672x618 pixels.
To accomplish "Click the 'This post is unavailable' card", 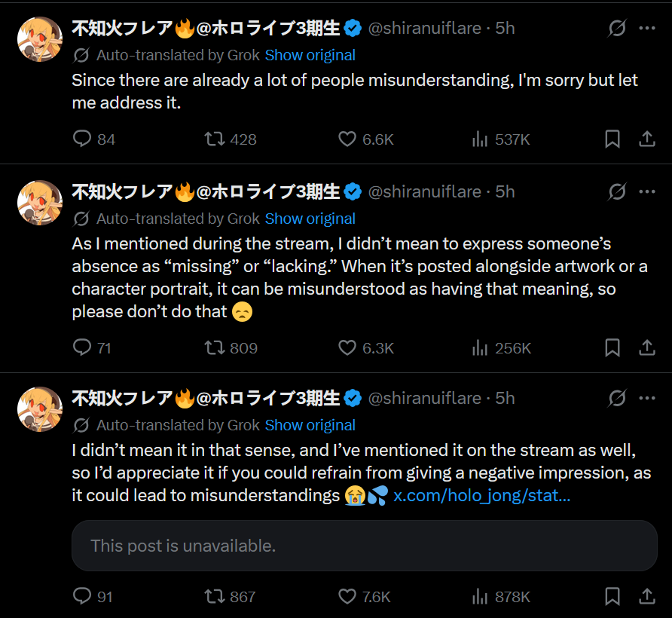I will tap(365, 545).
